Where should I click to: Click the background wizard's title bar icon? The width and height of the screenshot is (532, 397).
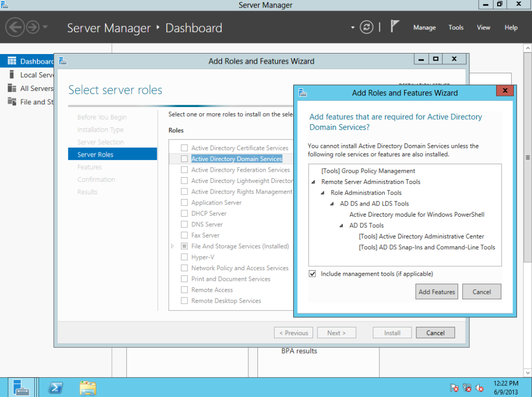click(x=63, y=61)
